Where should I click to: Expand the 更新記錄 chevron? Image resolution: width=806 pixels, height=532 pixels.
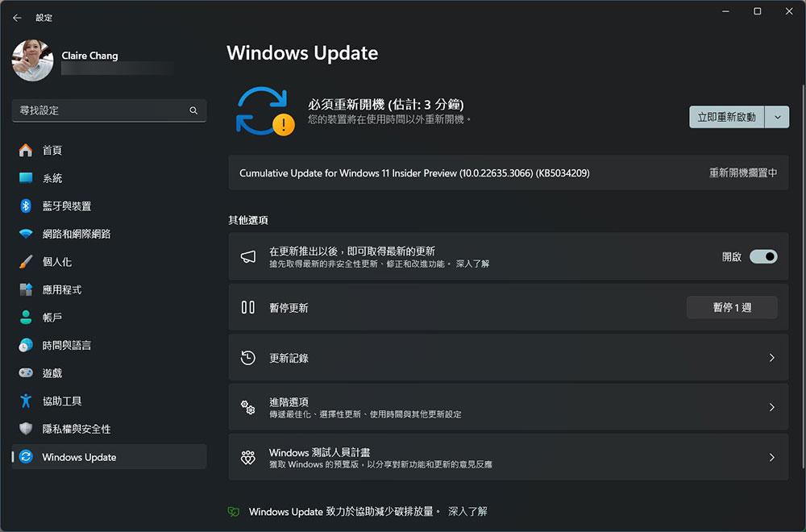(771, 358)
